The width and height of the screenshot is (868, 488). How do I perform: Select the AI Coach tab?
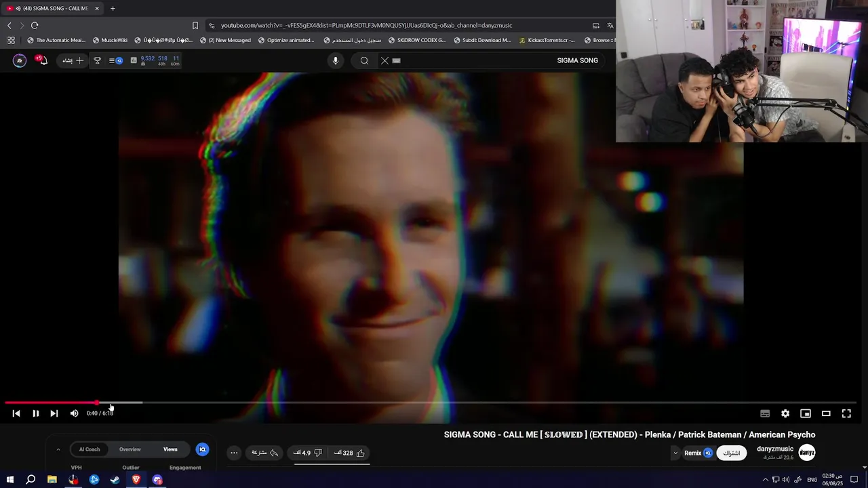(x=90, y=449)
